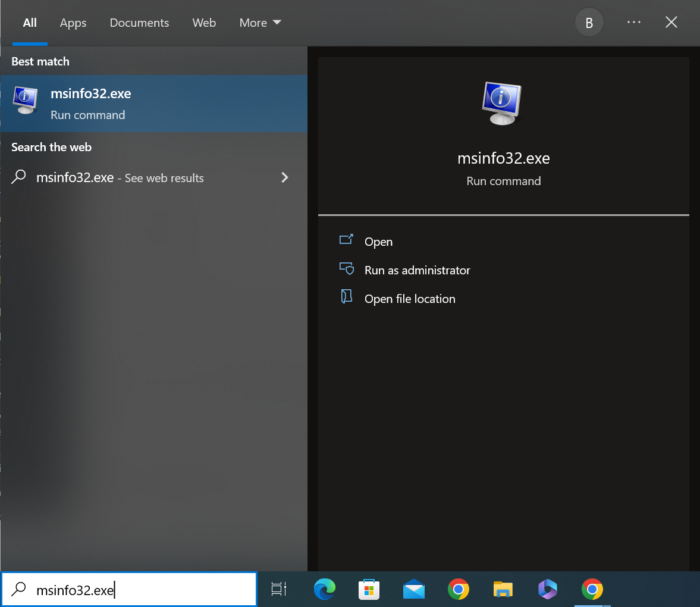Switch to the Apps tab
700x607 pixels.
[73, 23]
